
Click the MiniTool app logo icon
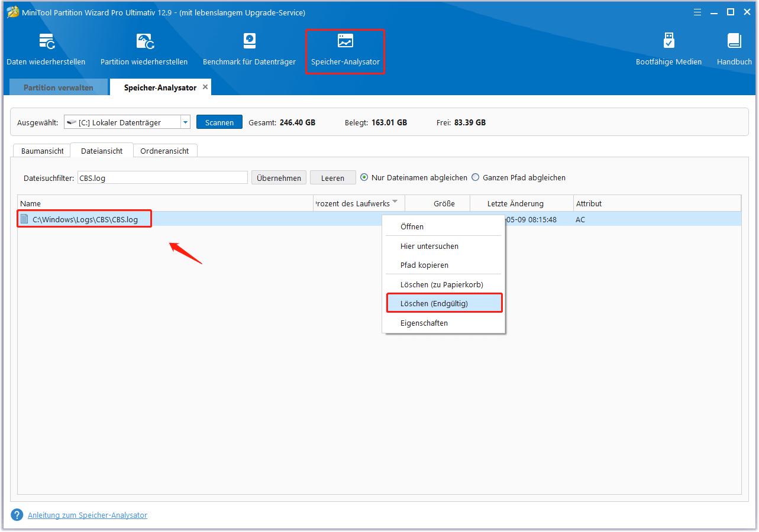coord(13,12)
